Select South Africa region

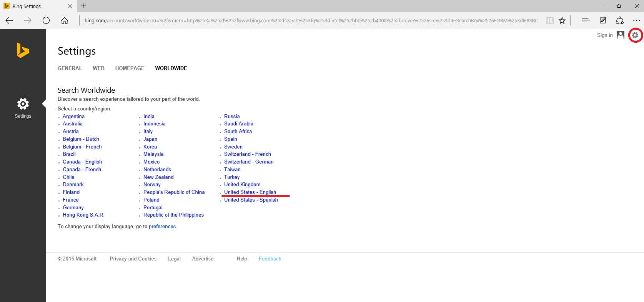[x=238, y=131]
